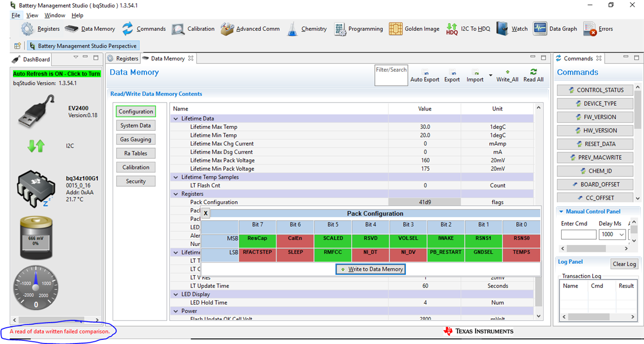
Task: Toggle the Auto Refresh is ON banner
Action: pos(57,74)
